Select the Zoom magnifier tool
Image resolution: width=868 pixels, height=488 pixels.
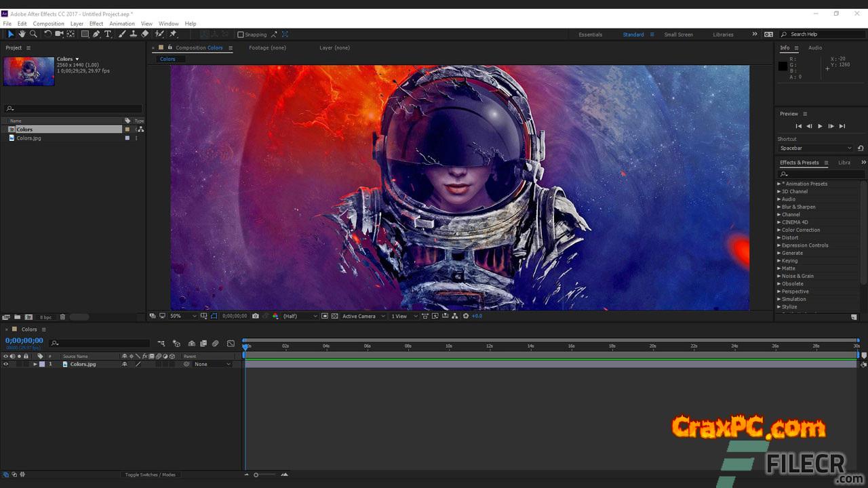click(33, 34)
